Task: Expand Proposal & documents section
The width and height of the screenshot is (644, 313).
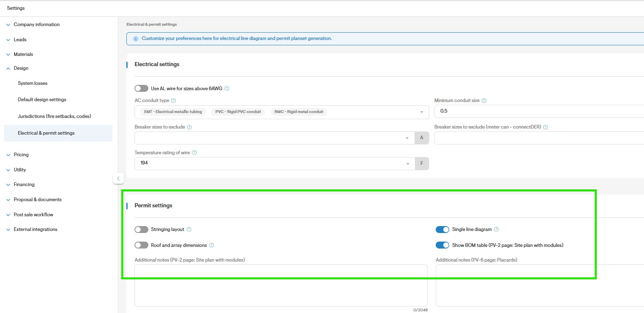Action: 34,200
